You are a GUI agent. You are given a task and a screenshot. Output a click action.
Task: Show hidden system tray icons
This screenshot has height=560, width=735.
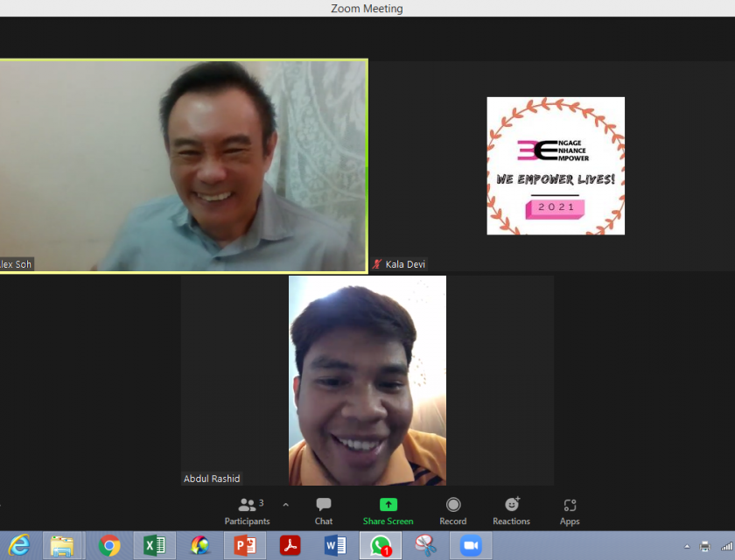tap(685, 546)
